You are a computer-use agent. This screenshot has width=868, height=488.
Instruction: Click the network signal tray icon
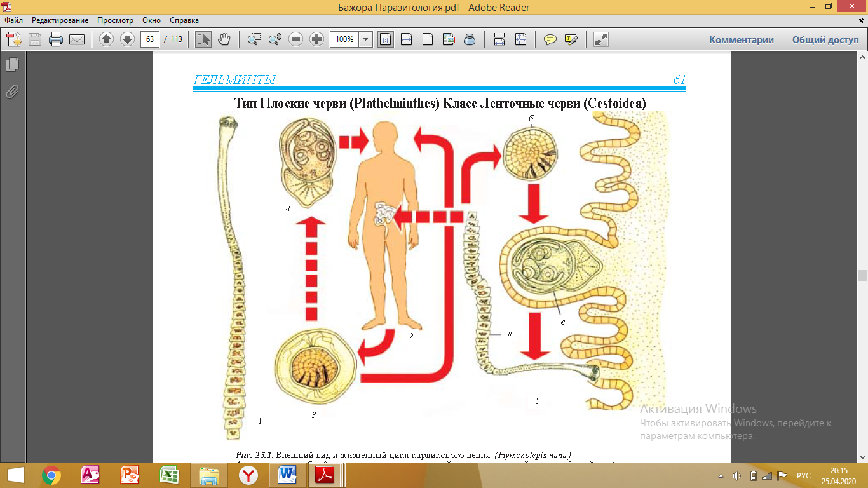(767, 476)
